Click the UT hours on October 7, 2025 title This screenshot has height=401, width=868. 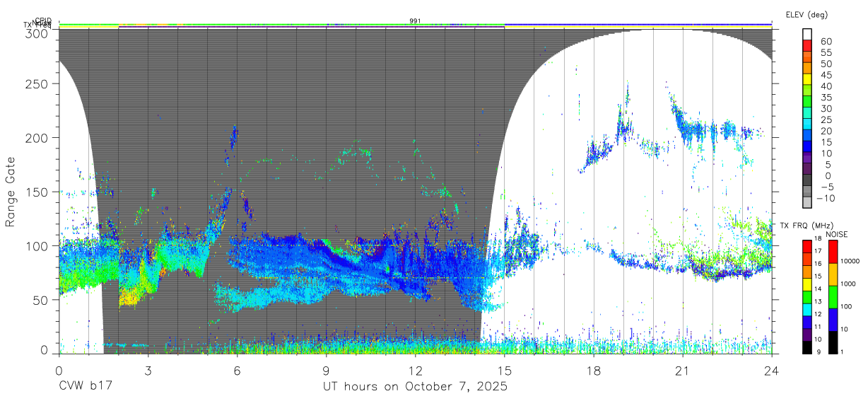pyautogui.click(x=416, y=387)
